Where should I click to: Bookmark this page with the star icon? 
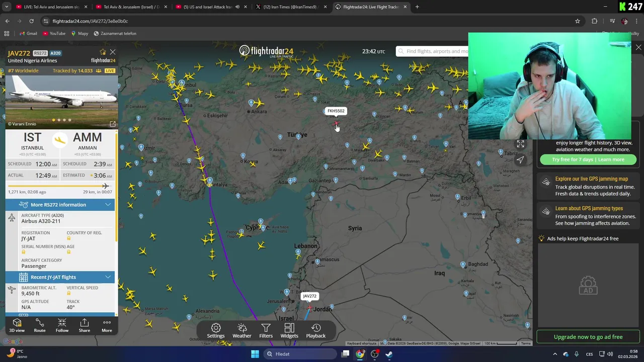(578, 21)
